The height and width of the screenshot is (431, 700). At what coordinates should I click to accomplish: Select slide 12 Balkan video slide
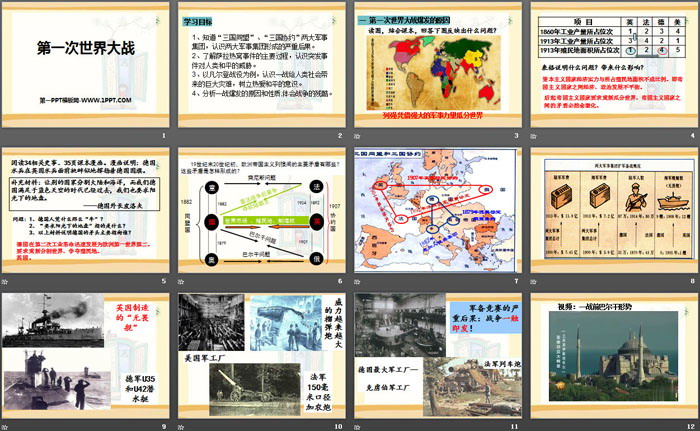point(614,356)
